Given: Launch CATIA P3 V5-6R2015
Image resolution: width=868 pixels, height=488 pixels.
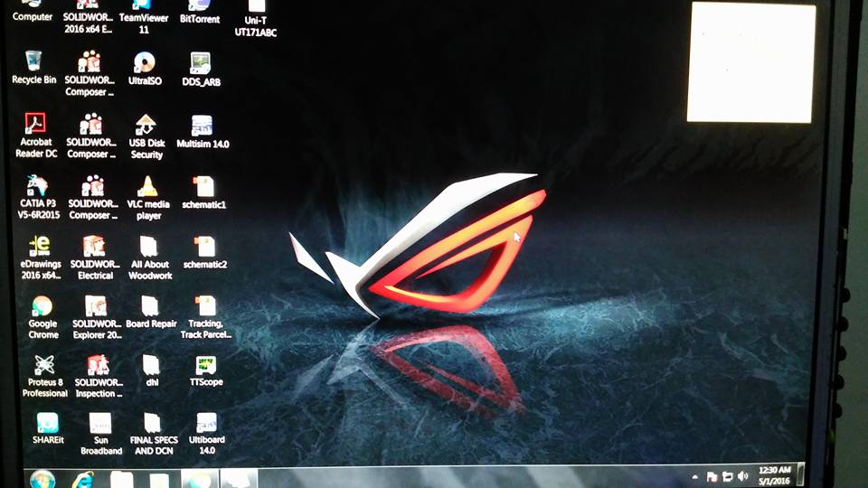Looking at the screenshot, I should coord(38,198).
